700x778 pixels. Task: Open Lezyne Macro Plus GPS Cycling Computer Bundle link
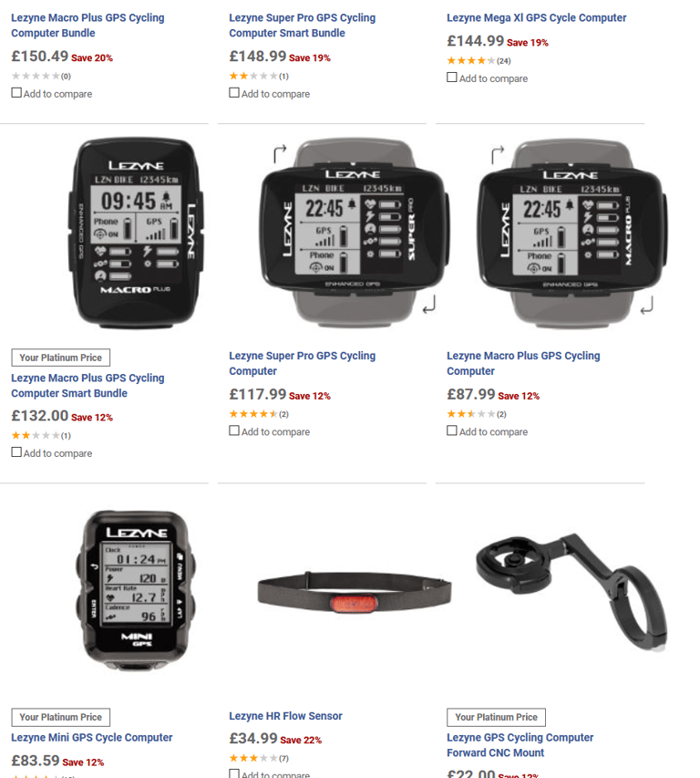click(x=87, y=26)
